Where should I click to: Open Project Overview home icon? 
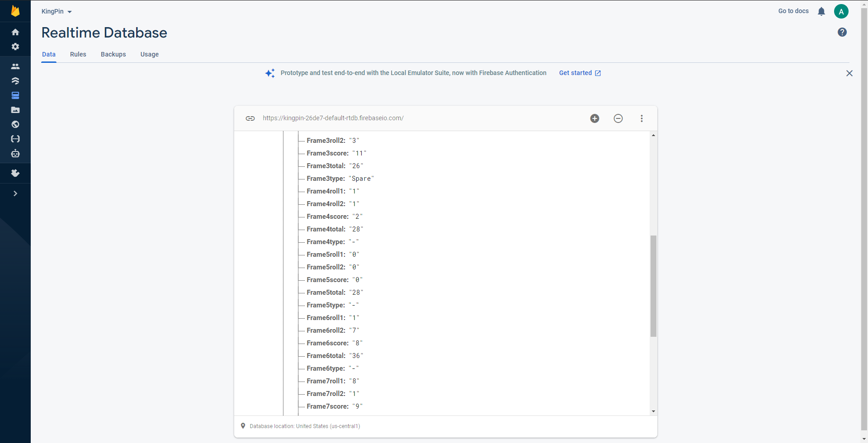[x=15, y=32]
